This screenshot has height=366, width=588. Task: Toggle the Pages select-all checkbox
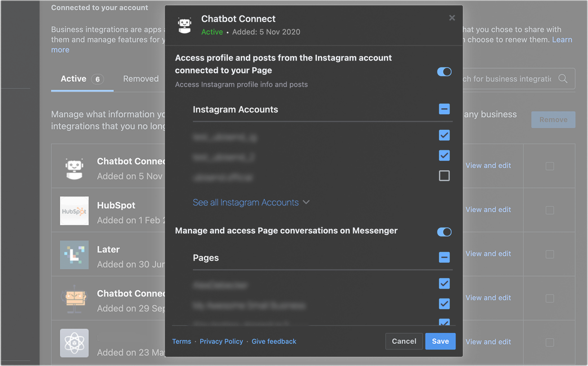coord(444,257)
